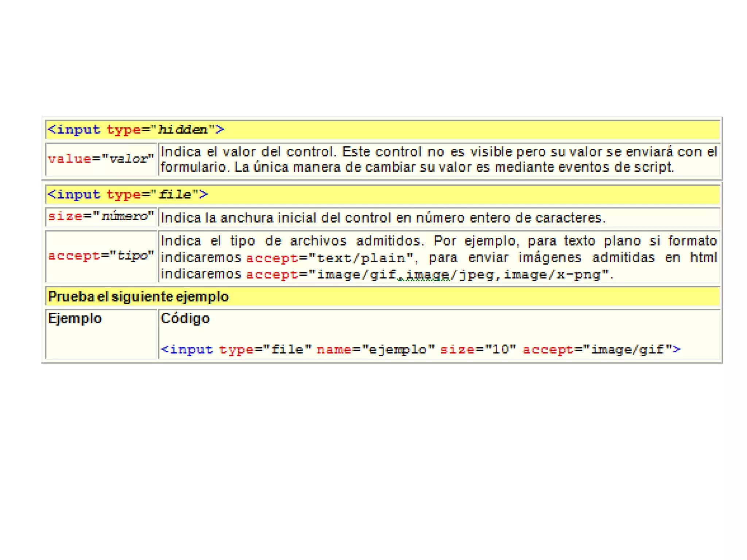Viewport: 747px width, 560px height.
Task: Click the input type="file" header
Action: (x=128, y=194)
